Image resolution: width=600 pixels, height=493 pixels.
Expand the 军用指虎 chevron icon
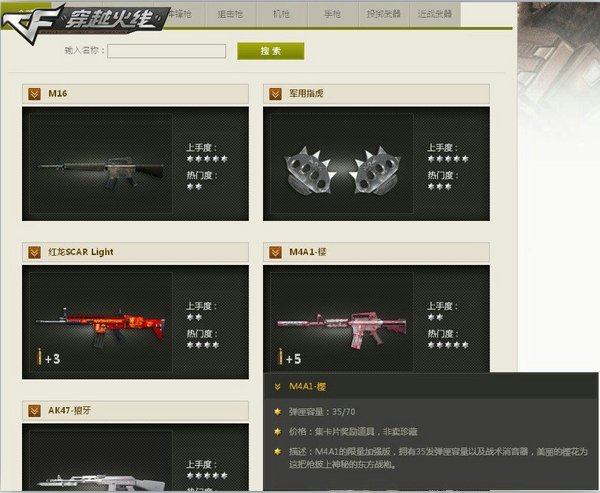pyautogui.click(x=276, y=94)
